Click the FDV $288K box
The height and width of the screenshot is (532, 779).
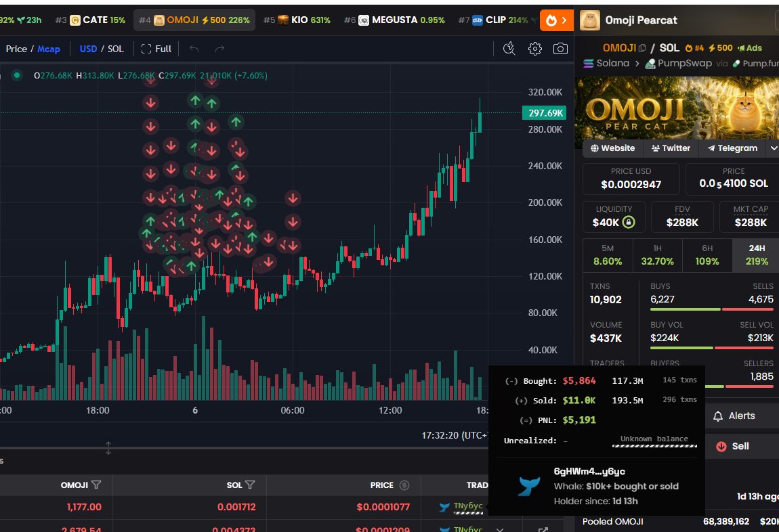(x=682, y=217)
